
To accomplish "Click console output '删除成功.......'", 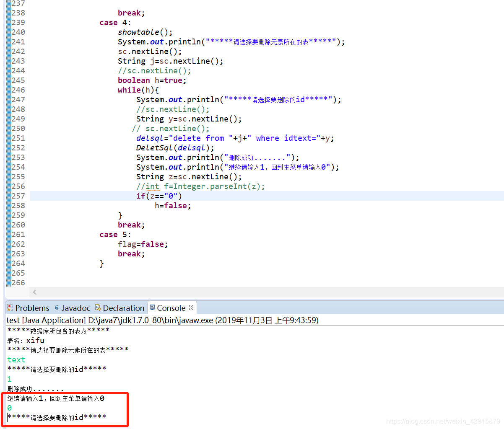I will tap(36, 389).
